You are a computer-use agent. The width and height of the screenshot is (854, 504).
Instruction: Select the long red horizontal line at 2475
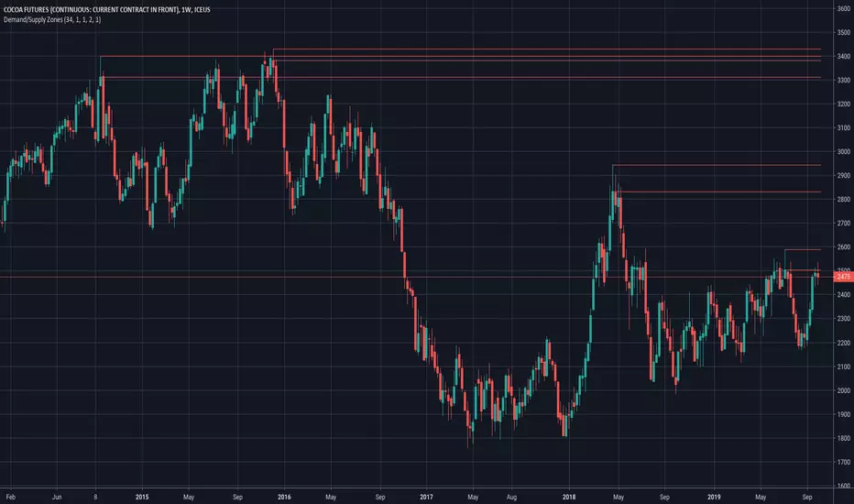(417, 278)
